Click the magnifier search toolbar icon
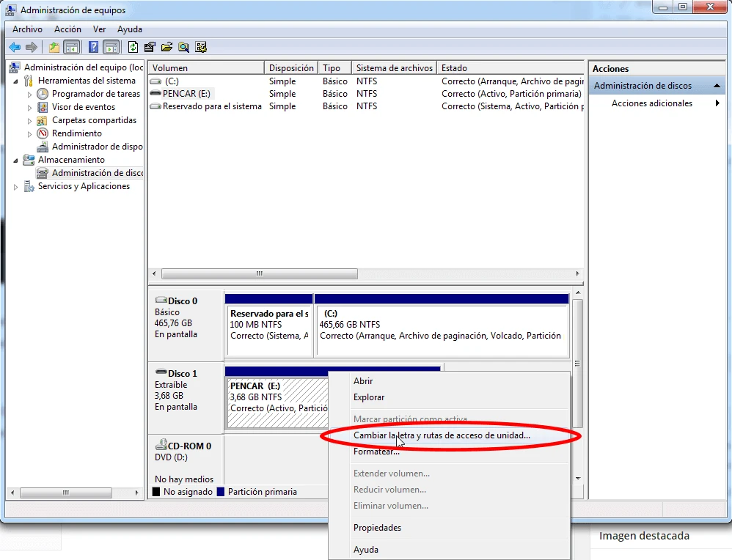Screen dimensions: 732x560 [184, 47]
